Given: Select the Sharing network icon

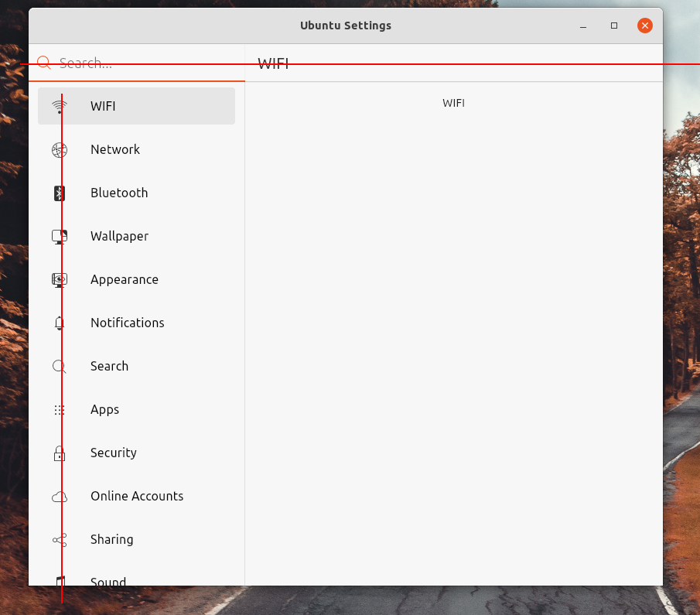Looking at the screenshot, I should [60, 539].
